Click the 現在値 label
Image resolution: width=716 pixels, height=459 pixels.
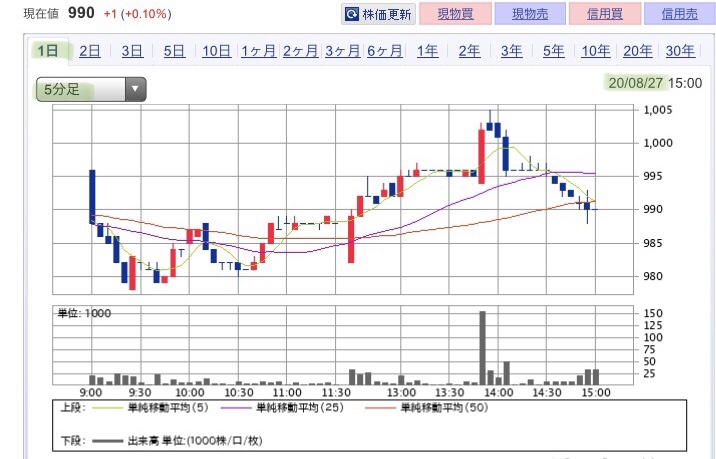tap(41, 14)
